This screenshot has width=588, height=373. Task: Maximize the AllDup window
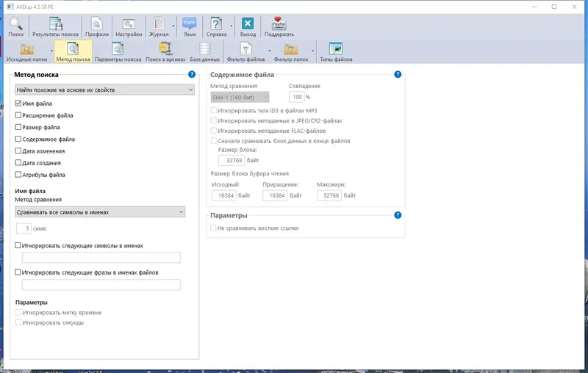554,7
